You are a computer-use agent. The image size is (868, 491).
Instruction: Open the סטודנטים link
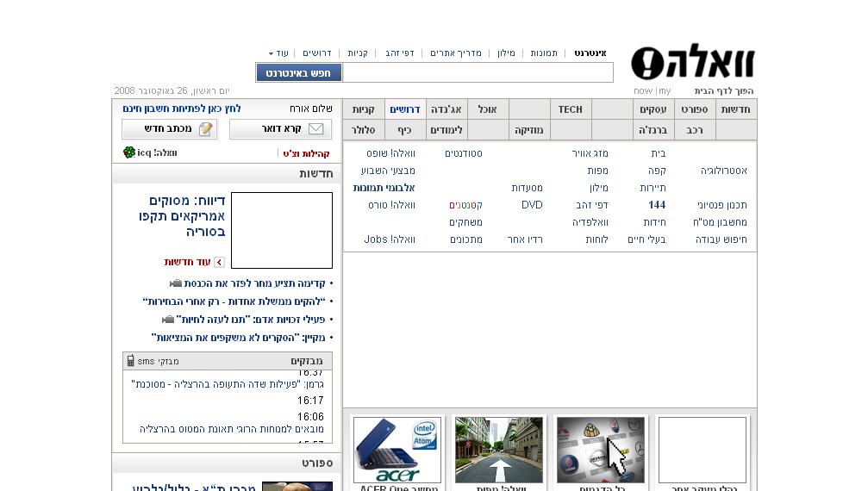click(464, 153)
